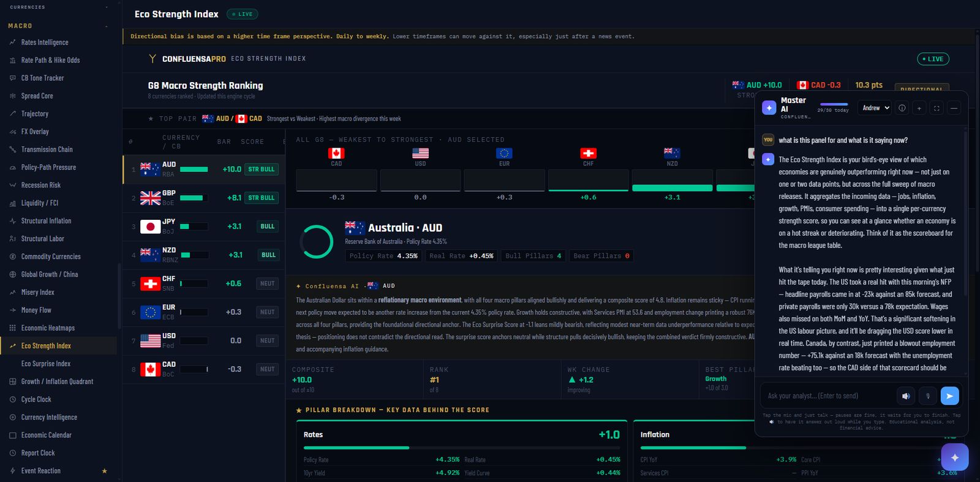Select the NZD row in ranking

pos(204,255)
